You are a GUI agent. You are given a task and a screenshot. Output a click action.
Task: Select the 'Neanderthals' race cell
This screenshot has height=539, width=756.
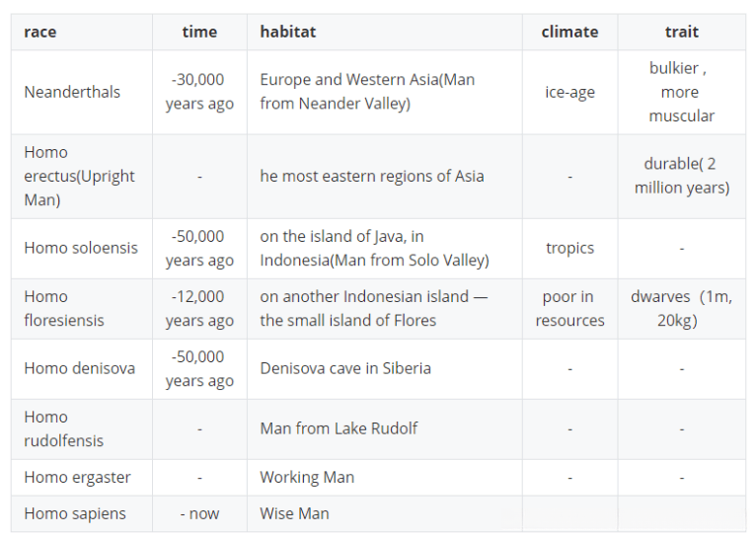(72, 92)
